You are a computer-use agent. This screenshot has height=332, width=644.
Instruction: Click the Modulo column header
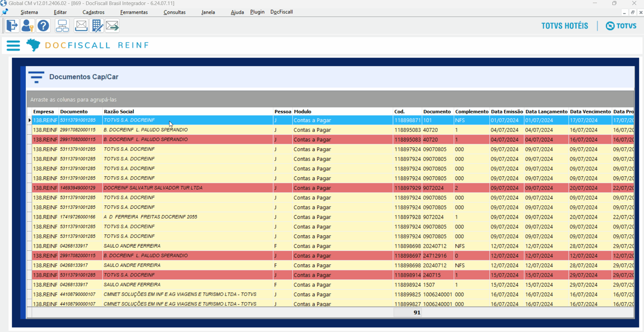(343, 111)
